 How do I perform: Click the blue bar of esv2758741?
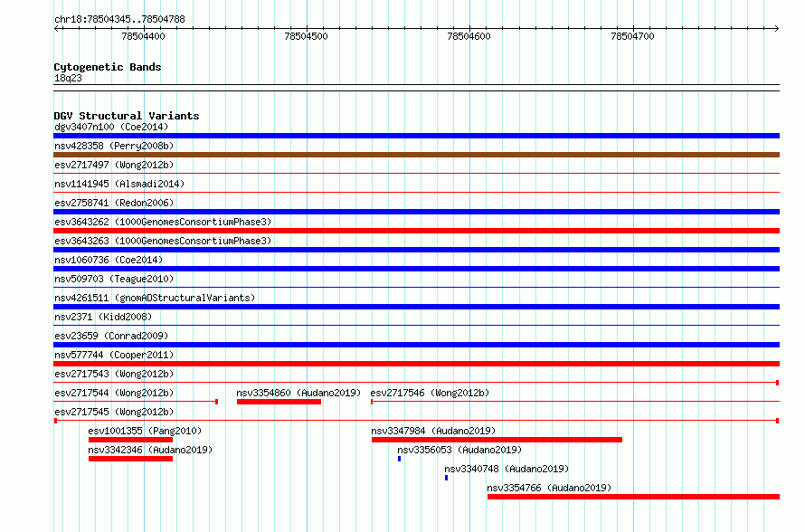(x=416, y=212)
